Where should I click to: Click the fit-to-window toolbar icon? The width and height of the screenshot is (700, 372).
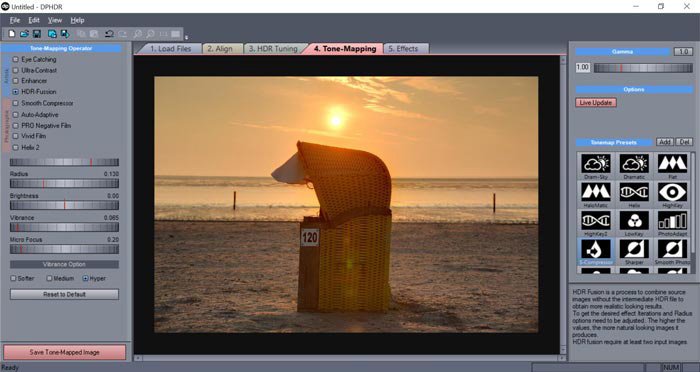coord(175,34)
